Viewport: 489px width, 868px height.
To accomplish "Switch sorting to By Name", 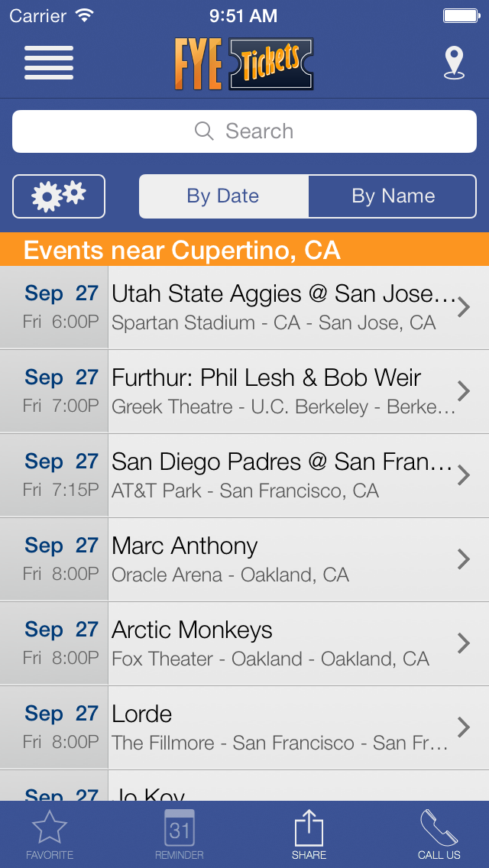I will point(392,196).
